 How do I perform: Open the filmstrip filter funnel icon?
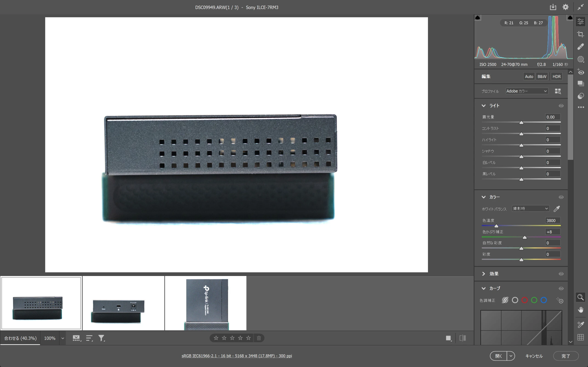click(x=101, y=338)
